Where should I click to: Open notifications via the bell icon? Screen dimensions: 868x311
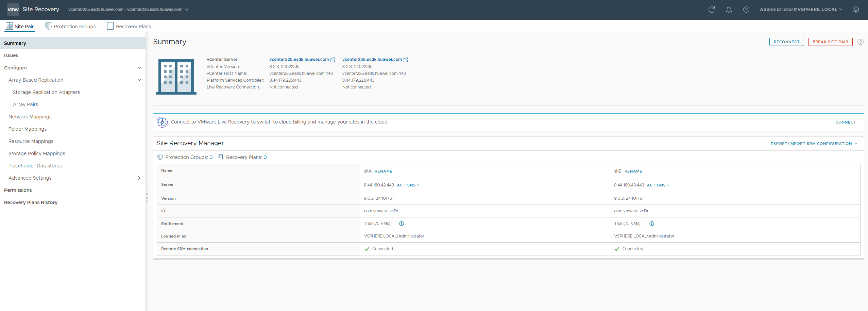[x=729, y=10]
